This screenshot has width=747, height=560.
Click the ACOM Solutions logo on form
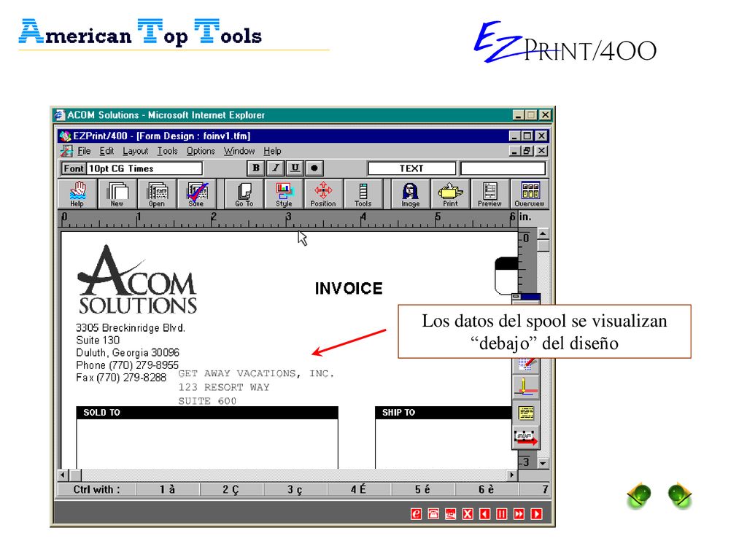[x=137, y=280]
